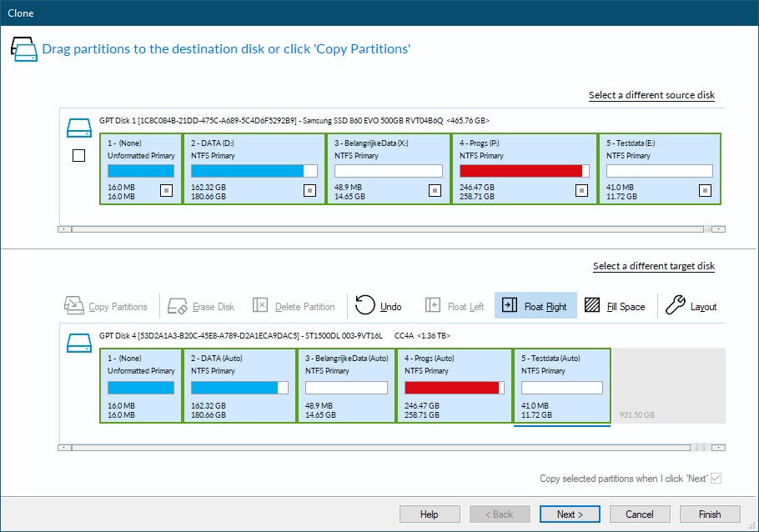Click the Float Left icon
759x532 pixels.
coord(433,306)
